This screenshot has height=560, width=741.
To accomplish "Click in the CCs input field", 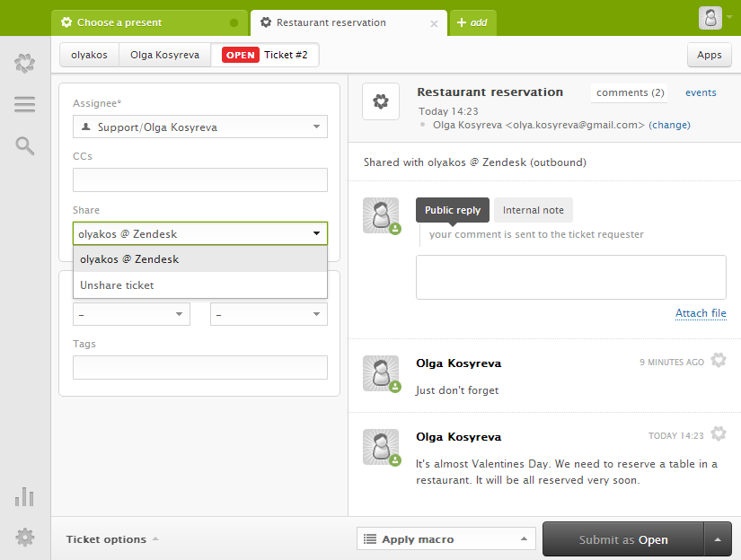I will 200,179.
